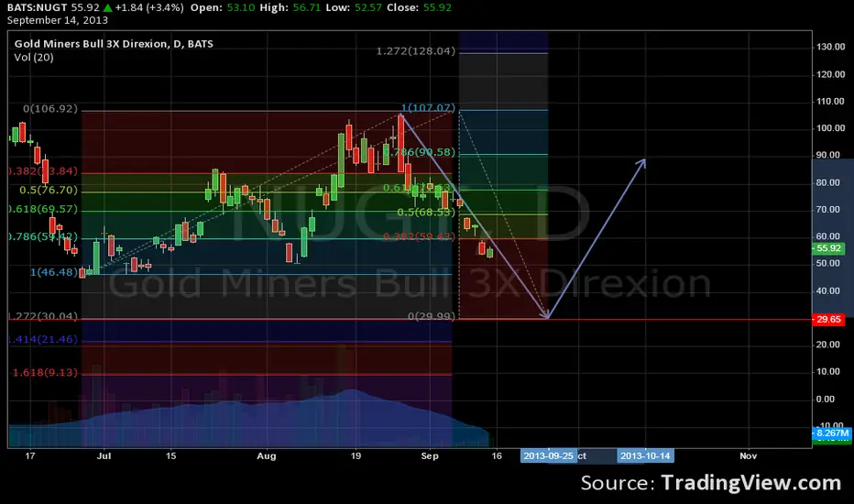Select the 1(46.48) Fibonacci level label
854x504 pixels.
coord(53,272)
